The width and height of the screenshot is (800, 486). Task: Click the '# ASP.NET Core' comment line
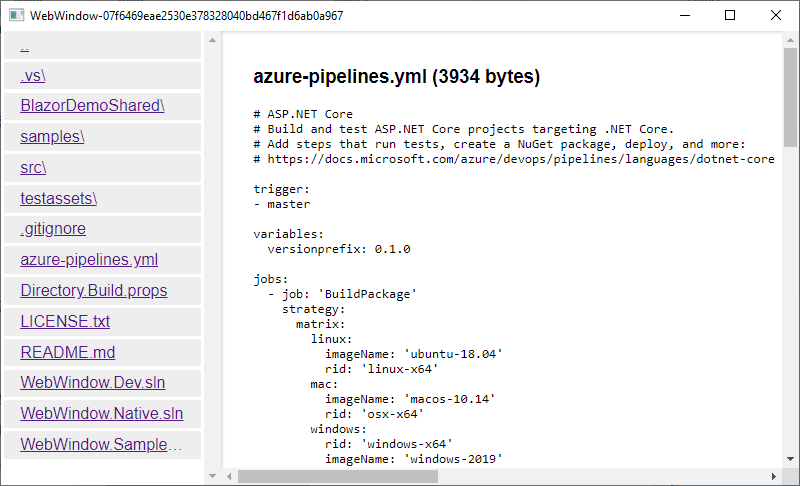(x=303, y=114)
